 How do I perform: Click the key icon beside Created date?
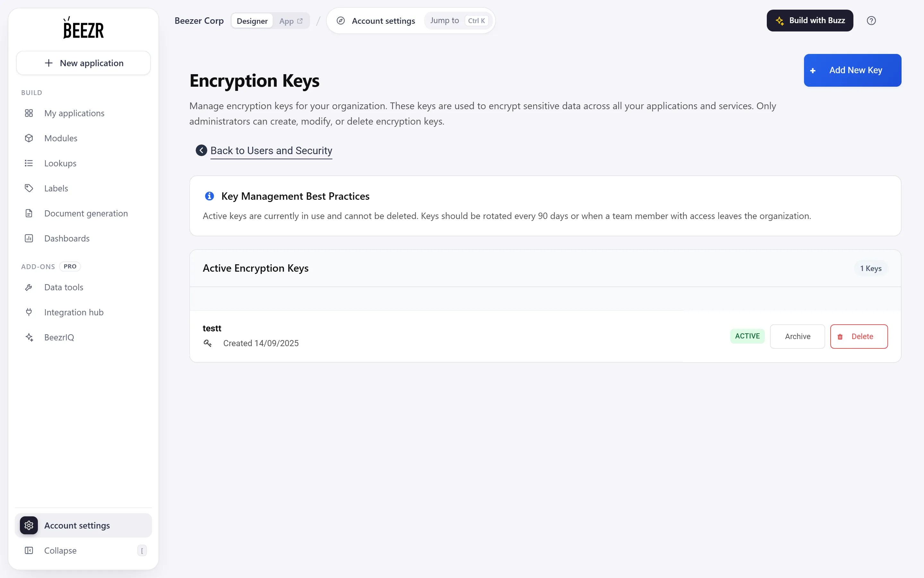(207, 343)
